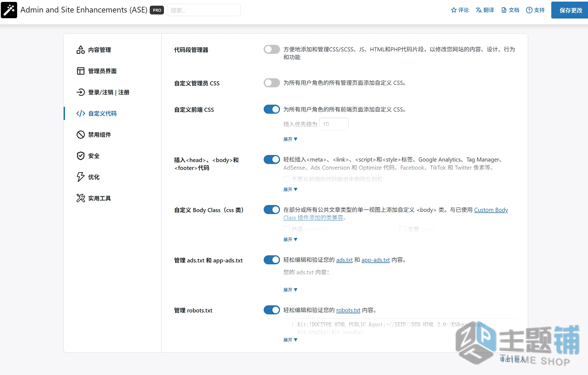The width and height of the screenshot is (588, 375).
Task: Open the robots.txt link
Action: (348, 310)
